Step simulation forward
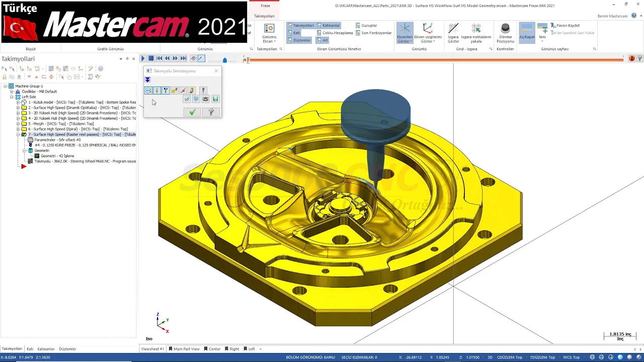 175,59
